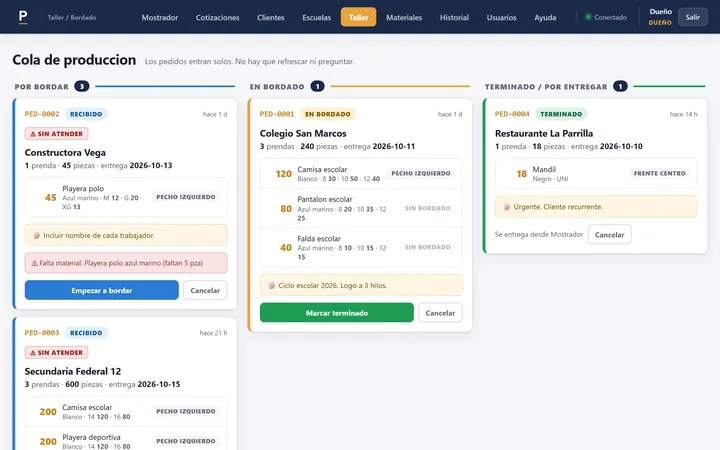Select the Mandil item row
Viewport: 720px width, 450px height.
tap(596, 174)
